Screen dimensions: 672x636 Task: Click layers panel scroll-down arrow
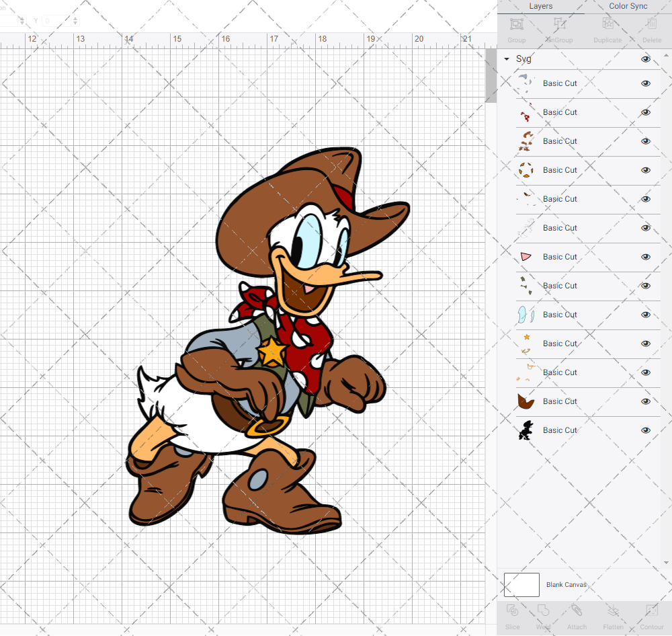coord(665,563)
